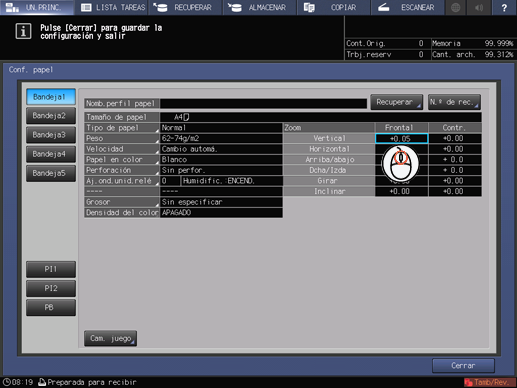This screenshot has height=388, width=517.
Task: Click the Nomb.perfil papel name field
Action: (x=263, y=103)
